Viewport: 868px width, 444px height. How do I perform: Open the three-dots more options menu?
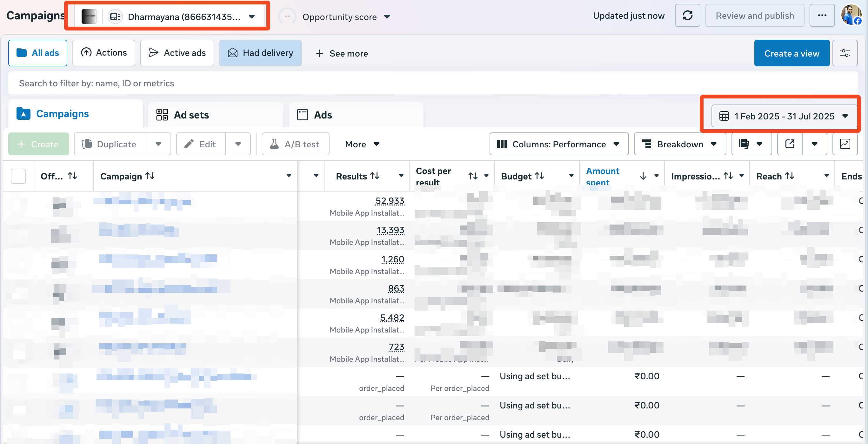coord(822,16)
